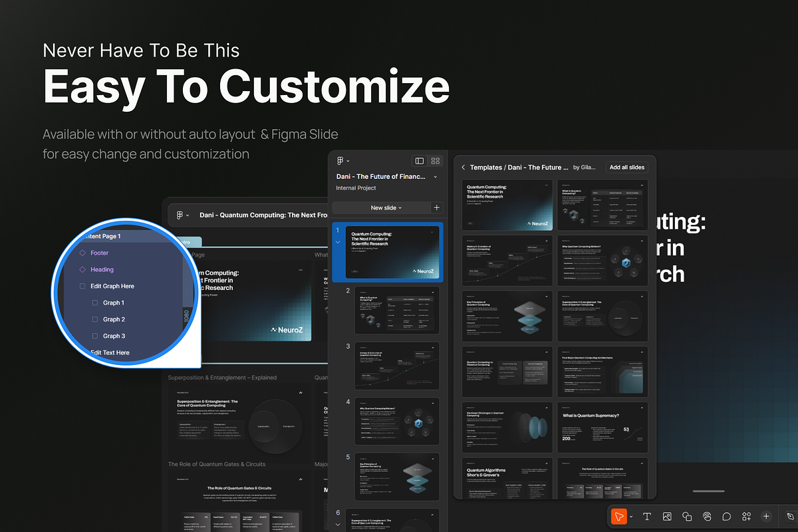This screenshot has width=798, height=532.
Task: Select the Graph 3 layer
Action: 114,336
